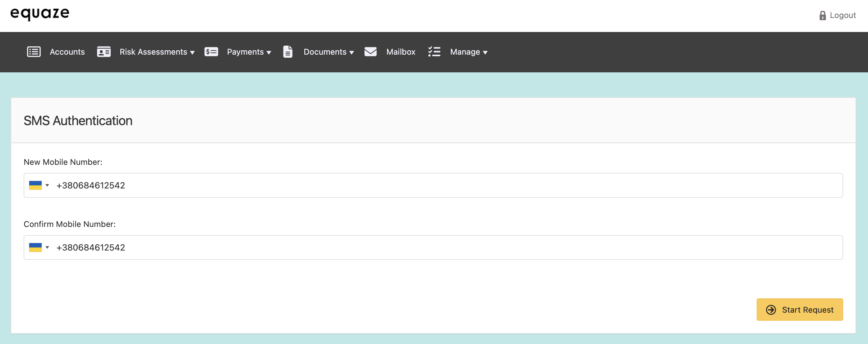This screenshot has height=344, width=868.
Task: Click the Manage checklist icon
Action: coord(434,52)
